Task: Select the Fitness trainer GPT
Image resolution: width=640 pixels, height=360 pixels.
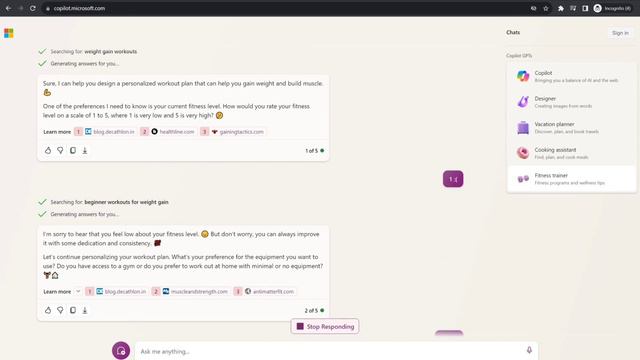Action: (x=571, y=179)
